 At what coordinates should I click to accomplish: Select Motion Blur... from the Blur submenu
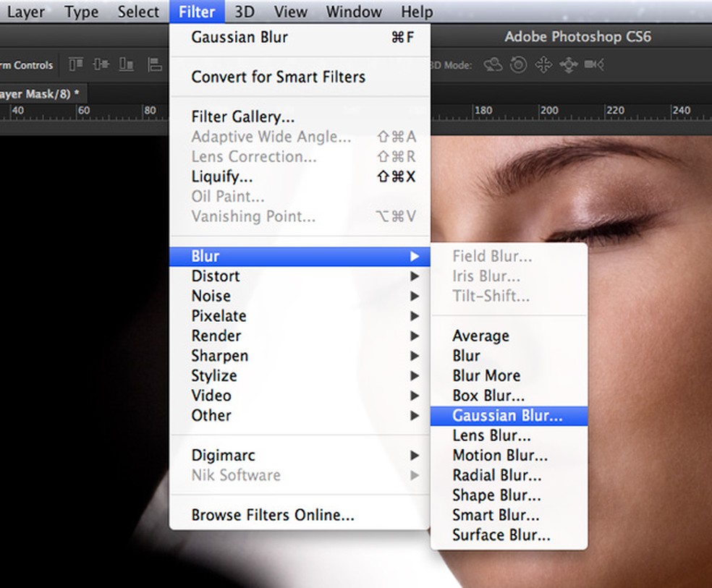point(499,456)
